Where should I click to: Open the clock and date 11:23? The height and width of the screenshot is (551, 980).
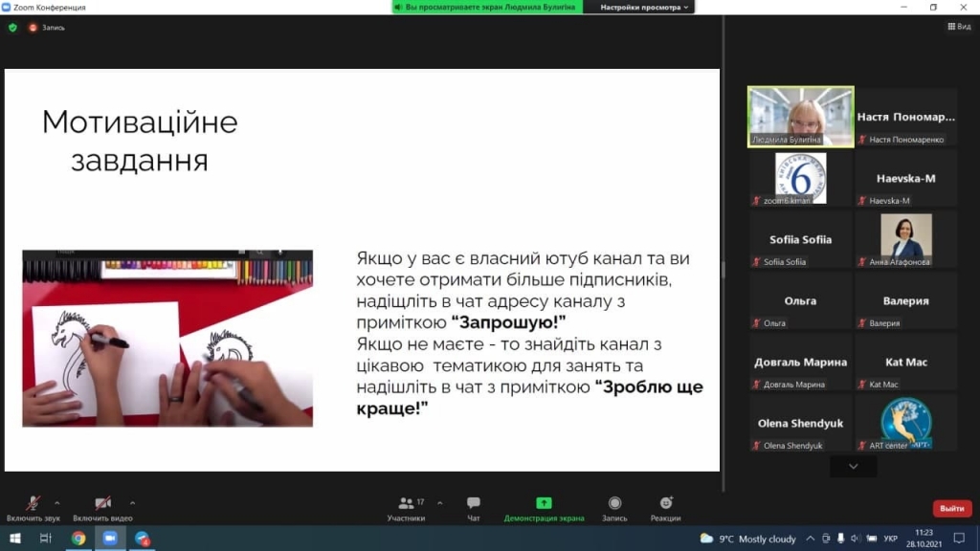pyautogui.click(x=924, y=538)
